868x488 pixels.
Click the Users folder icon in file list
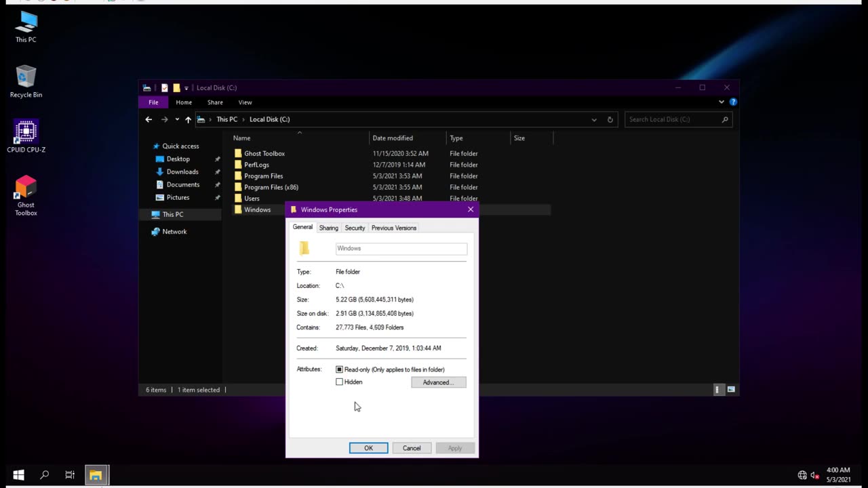[x=238, y=199]
